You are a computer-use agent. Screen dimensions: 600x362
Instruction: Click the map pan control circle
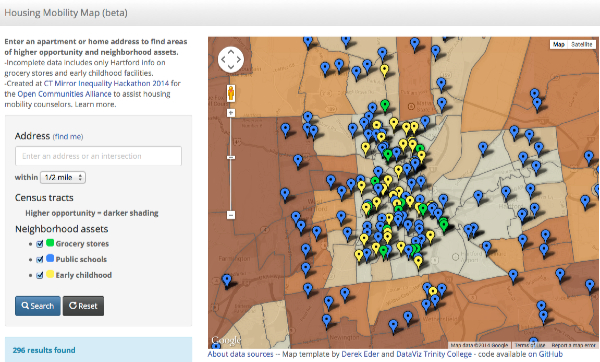(x=231, y=60)
